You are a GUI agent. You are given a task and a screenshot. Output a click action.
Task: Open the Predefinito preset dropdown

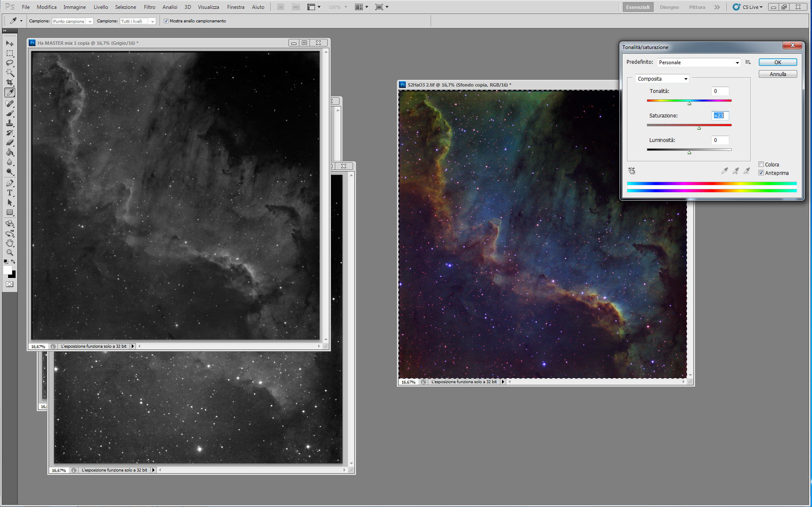coord(699,63)
